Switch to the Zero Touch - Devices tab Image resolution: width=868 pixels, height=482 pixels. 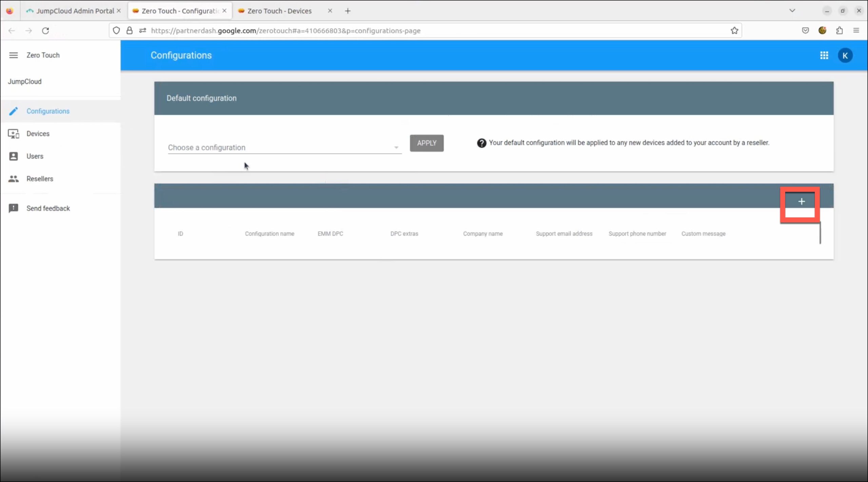click(279, 11)
